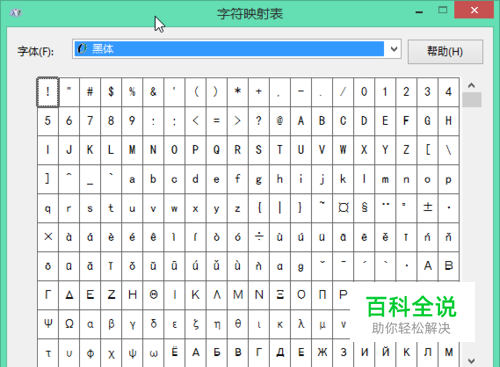Select the digit 4 cell
This screenshot has height=367, width=500.
click(x=449, y=92)
